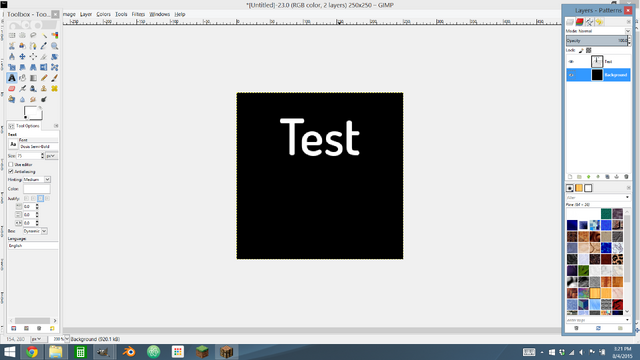Switch to the Undo History tab
Image resolution: width=640 pixels, height=360 pixels.
pos(599,22)
